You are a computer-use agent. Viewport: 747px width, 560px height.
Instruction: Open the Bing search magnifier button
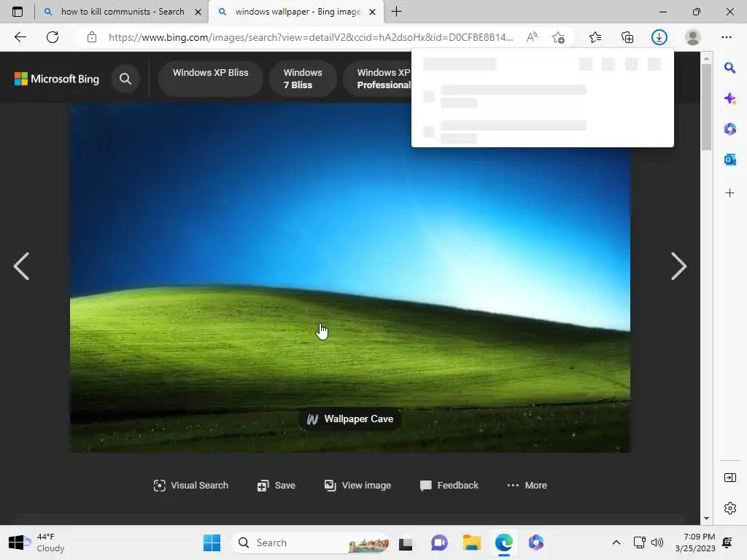(125, 79)
